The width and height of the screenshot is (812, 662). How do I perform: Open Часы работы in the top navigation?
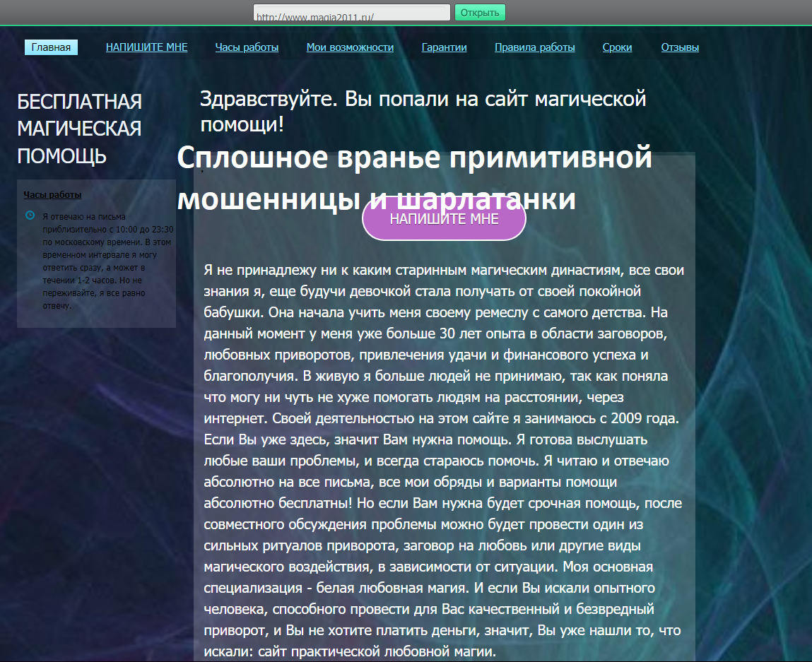[247, 47]
